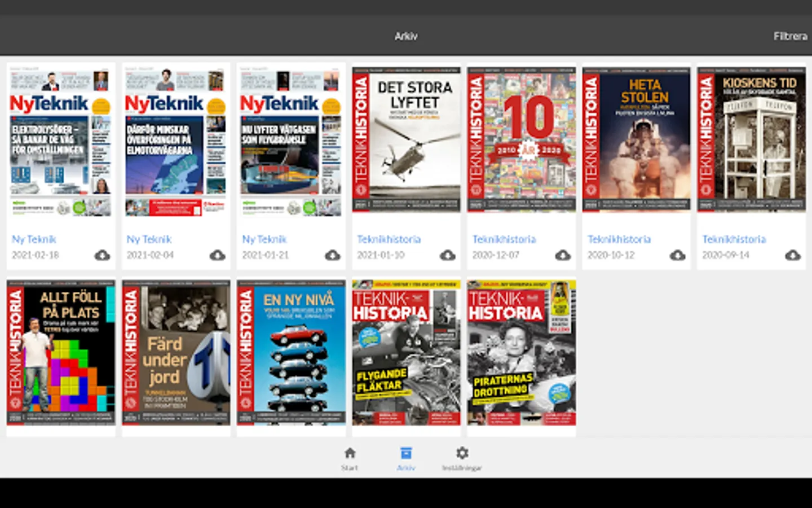Select the date text 2020-10-12
Viewport: 812px width, 508px height.
tap(611, 255)
